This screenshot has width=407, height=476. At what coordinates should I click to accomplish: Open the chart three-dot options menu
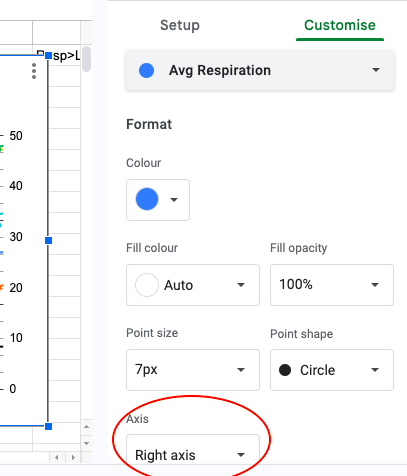coord(34,71)
